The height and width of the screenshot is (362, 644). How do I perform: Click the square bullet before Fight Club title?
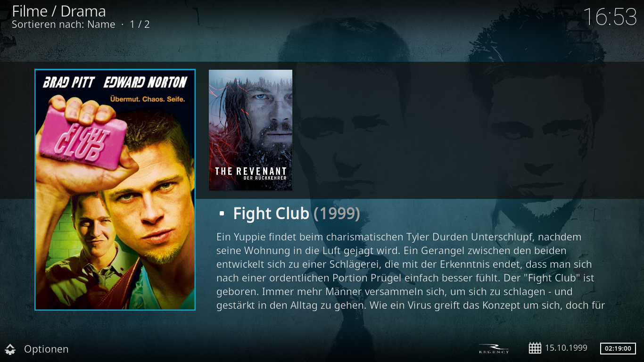(x=222, y=214)
